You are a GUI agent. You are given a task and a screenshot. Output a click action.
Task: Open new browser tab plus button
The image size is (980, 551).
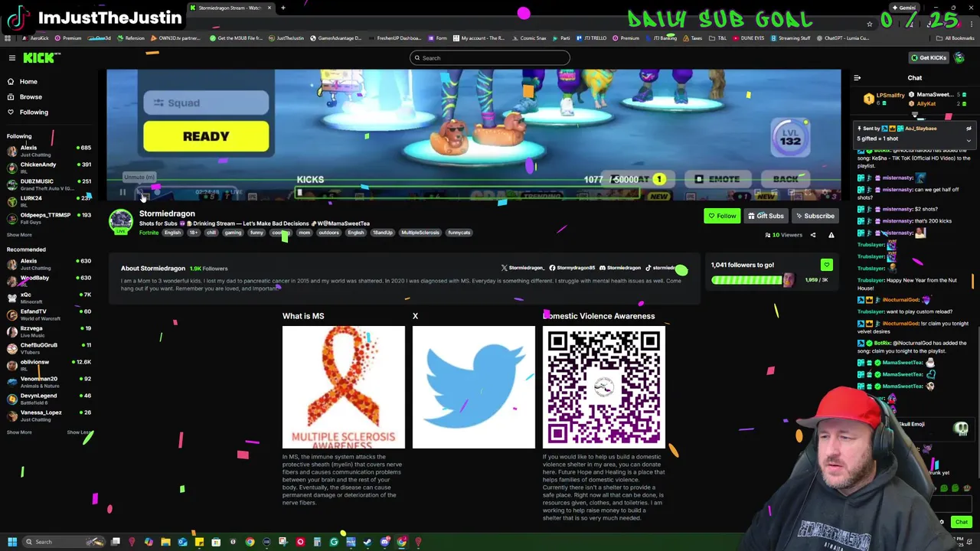point(283,8)
